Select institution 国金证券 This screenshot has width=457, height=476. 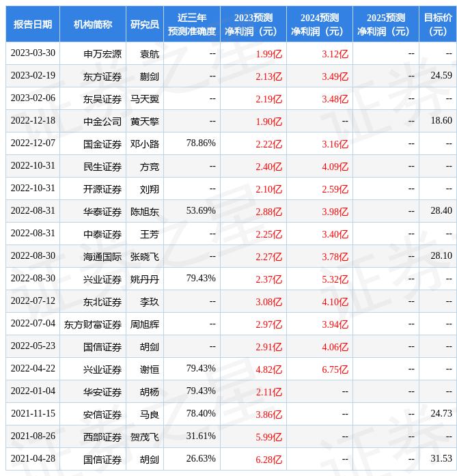pos(102,143)
